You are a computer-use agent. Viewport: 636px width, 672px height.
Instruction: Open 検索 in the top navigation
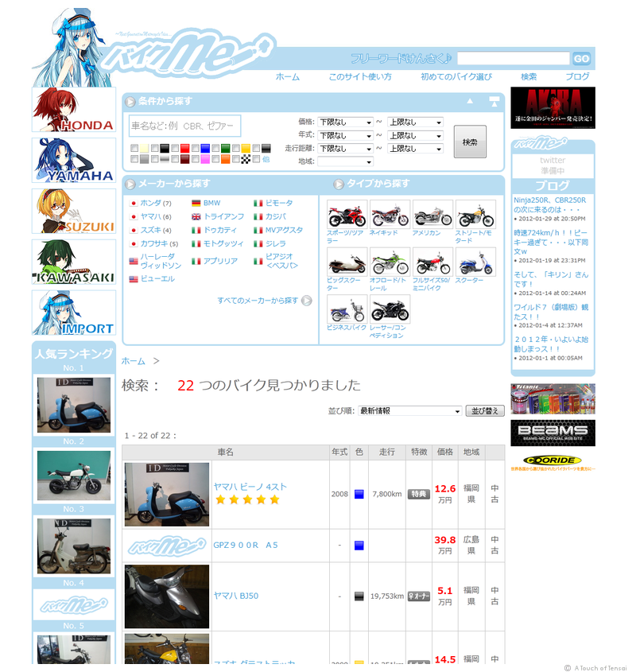tap(529, 76)
